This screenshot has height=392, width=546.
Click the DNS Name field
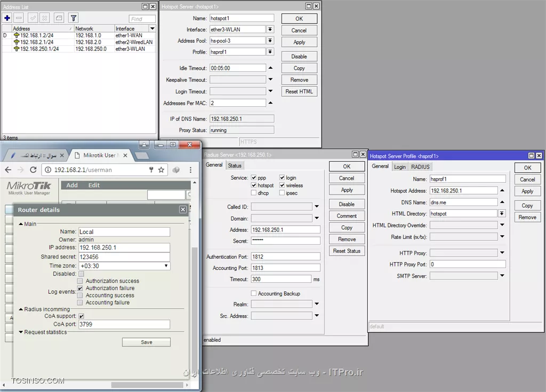(463, 202)
